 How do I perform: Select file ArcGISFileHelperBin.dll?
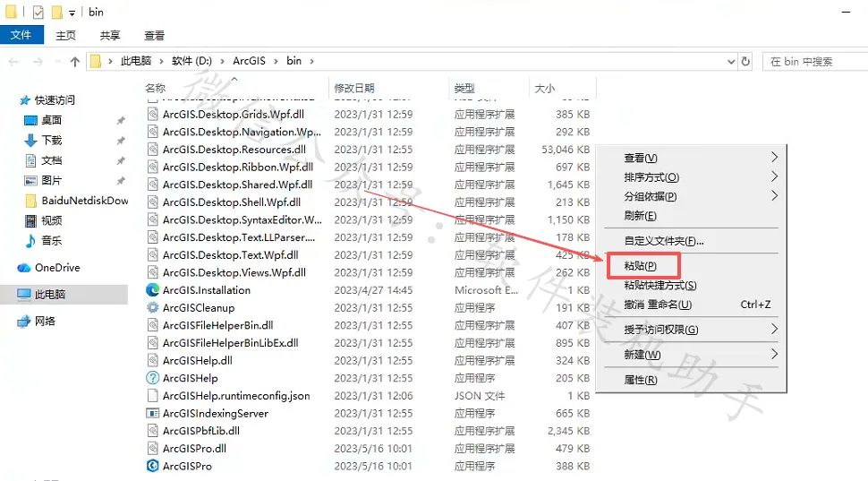[217, 325]
